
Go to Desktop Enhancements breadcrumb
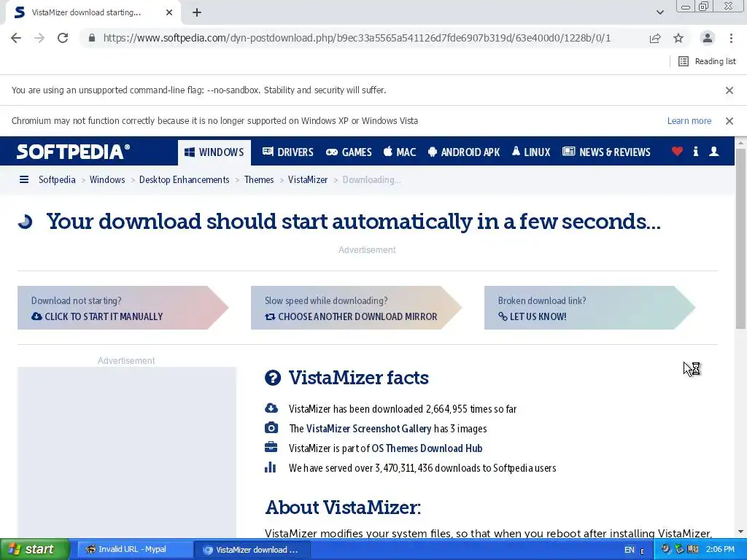click(184, 180)
